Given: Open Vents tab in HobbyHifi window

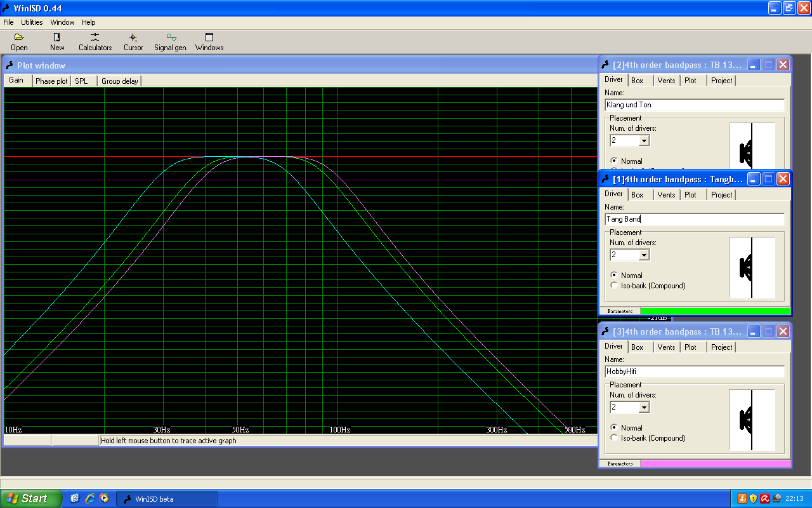Looking at the screenshot, I should click(667, 347).
